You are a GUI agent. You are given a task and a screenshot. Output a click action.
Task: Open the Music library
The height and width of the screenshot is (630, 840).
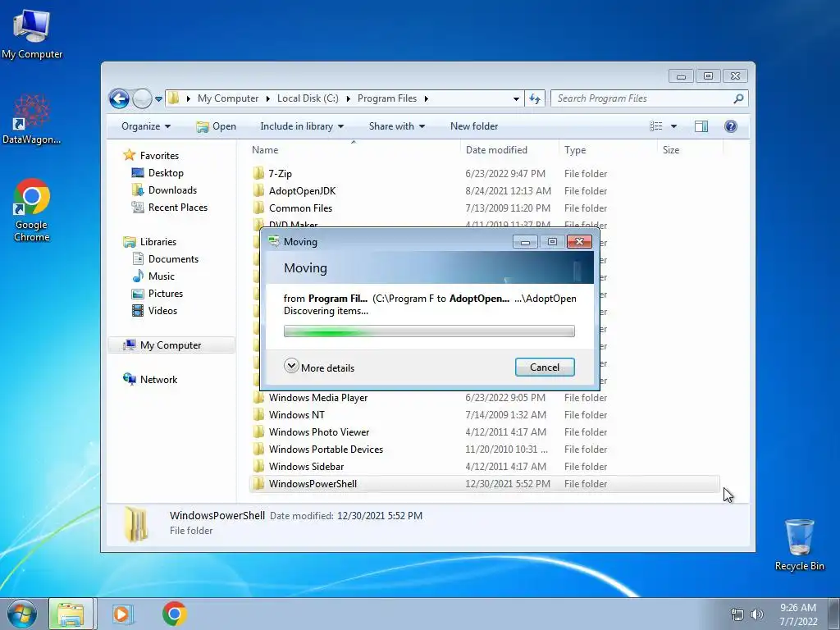coord(162,276)
